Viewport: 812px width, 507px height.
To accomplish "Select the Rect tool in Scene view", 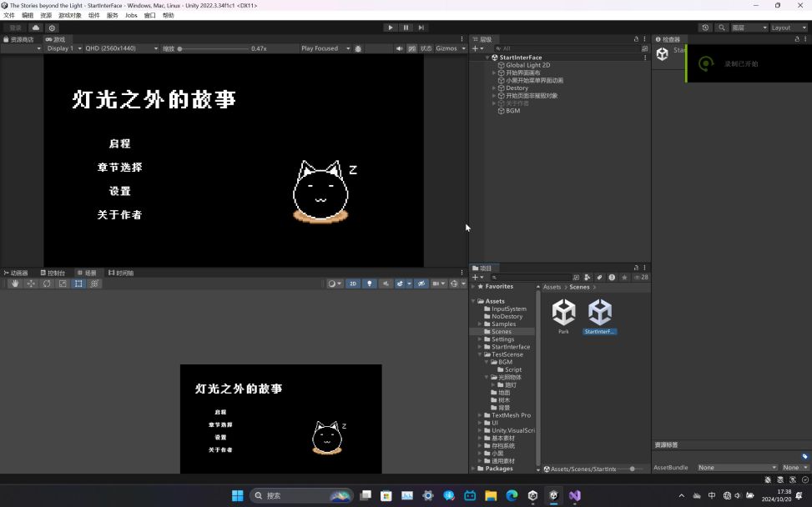I will [78, 284].
